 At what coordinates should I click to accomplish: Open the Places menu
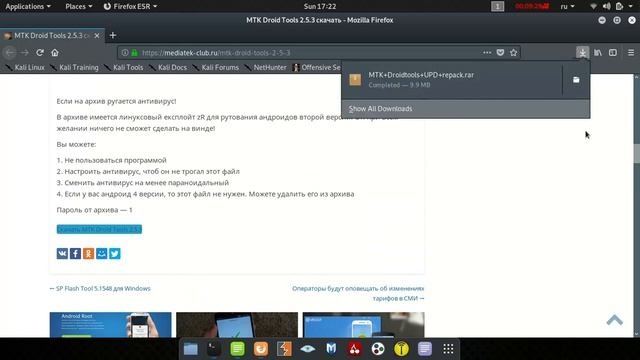(x=78, y=6)
